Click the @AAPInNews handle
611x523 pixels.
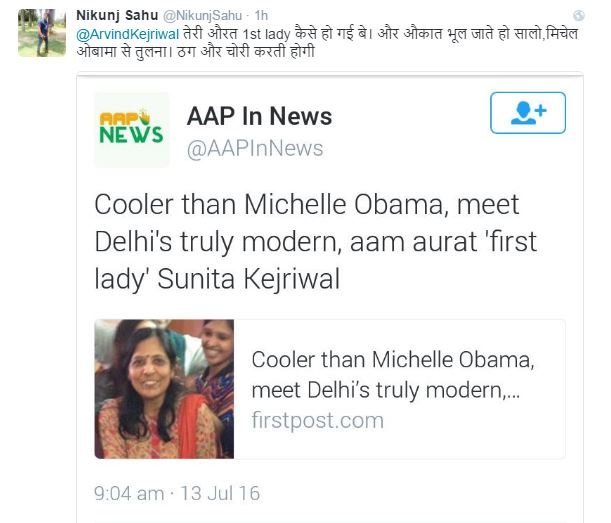tap(255, 148)
